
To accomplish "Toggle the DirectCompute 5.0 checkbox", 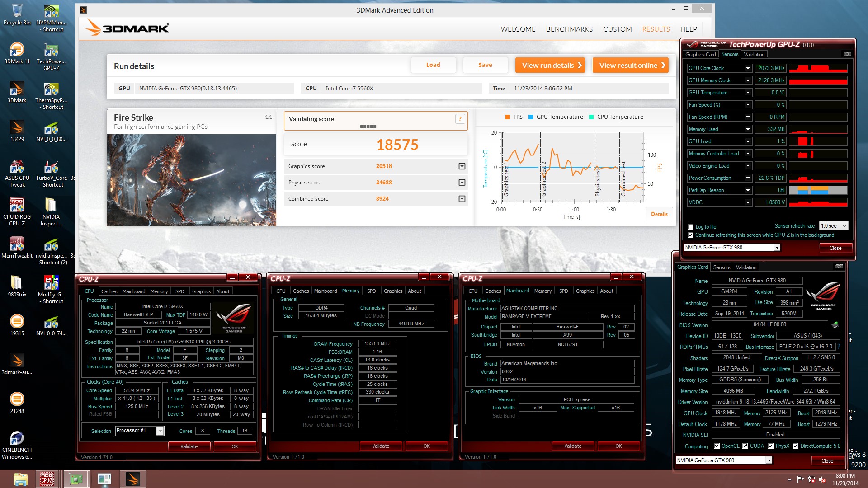I will pyautogui.click(x=795, y=446).
